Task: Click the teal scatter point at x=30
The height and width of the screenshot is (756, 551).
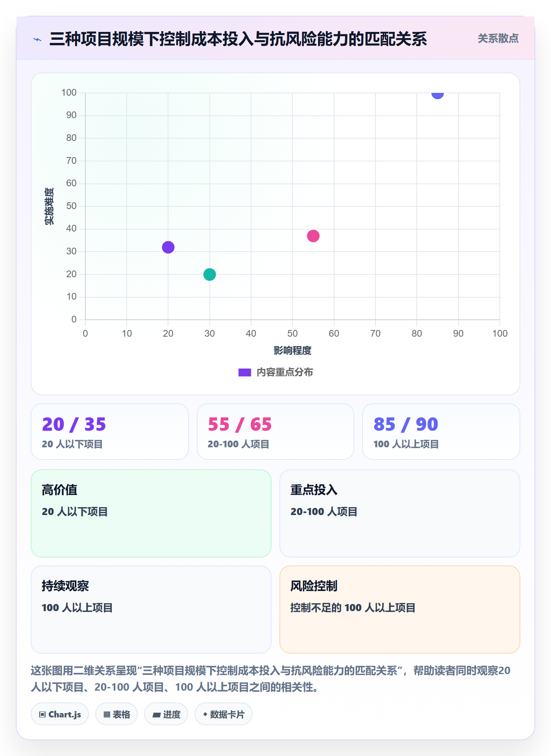Action: point(210,274)
